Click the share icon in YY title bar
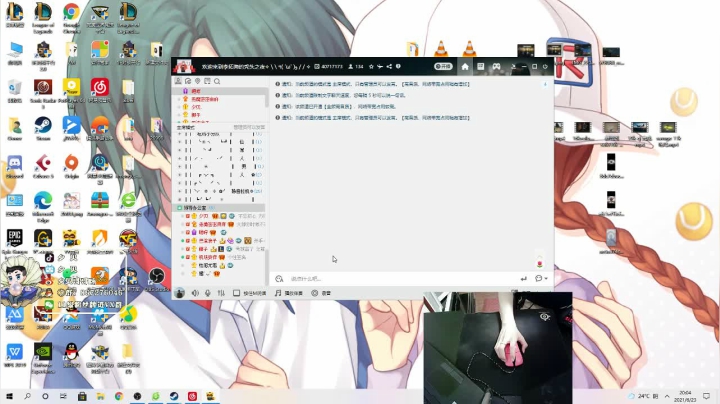Screen dimensions: 720x404 [x=389, y=67]
